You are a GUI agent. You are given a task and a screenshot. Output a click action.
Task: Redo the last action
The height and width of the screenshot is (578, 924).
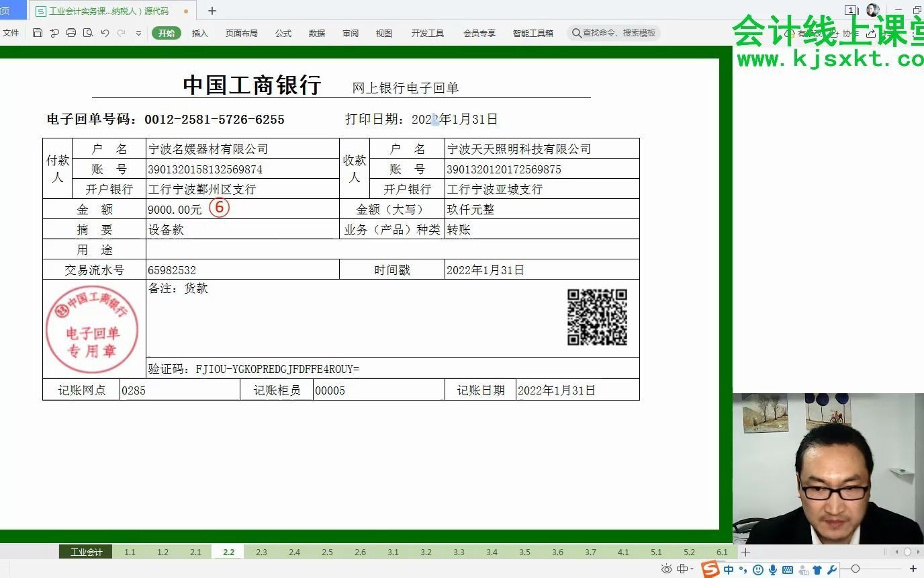pos(121,33)
